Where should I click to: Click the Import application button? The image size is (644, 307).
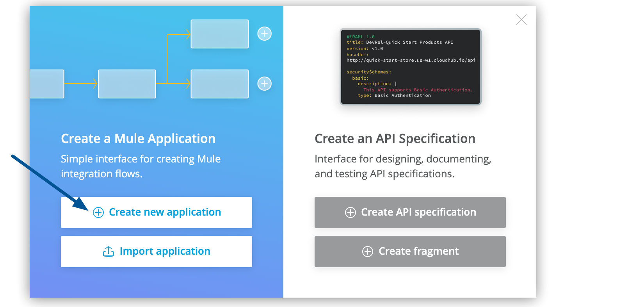tap(157, 252)
